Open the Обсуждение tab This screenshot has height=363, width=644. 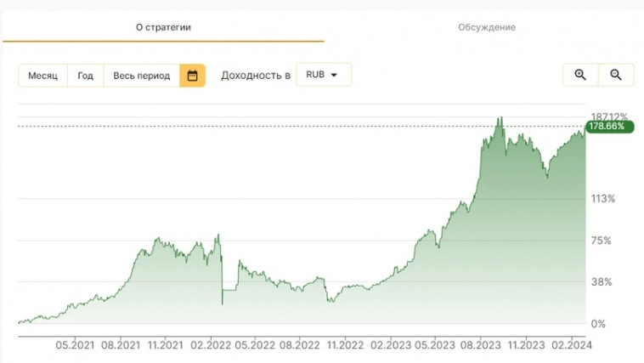click(x=487, y=27)
